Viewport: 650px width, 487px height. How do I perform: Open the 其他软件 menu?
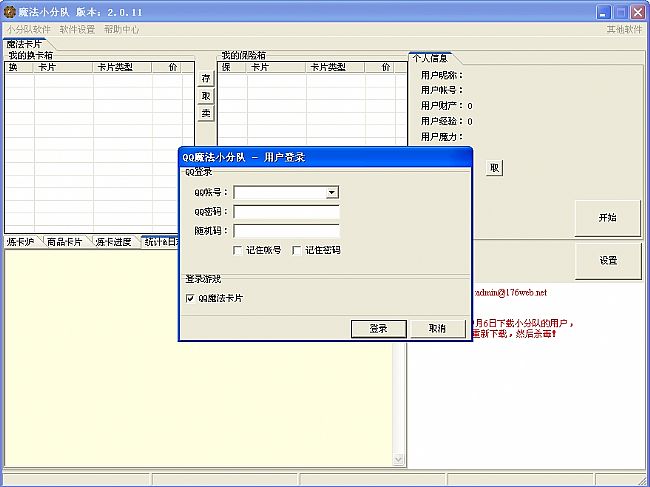[624, 29]
